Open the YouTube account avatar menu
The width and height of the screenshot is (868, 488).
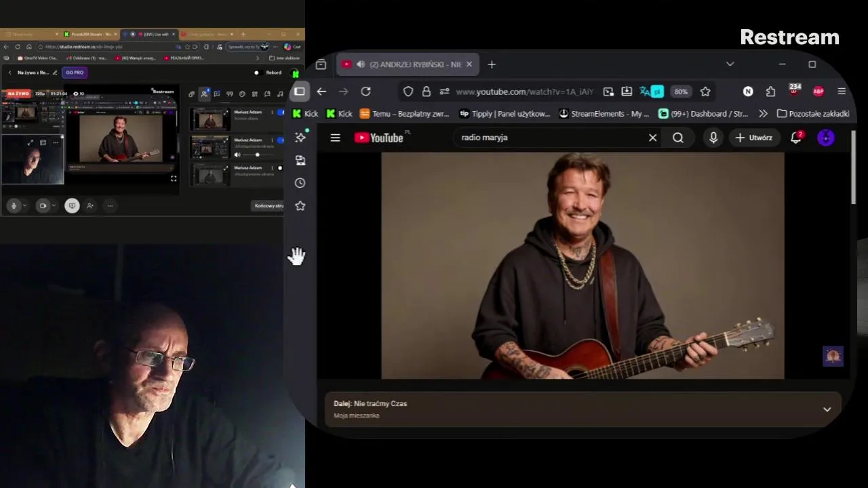(826, 138)
